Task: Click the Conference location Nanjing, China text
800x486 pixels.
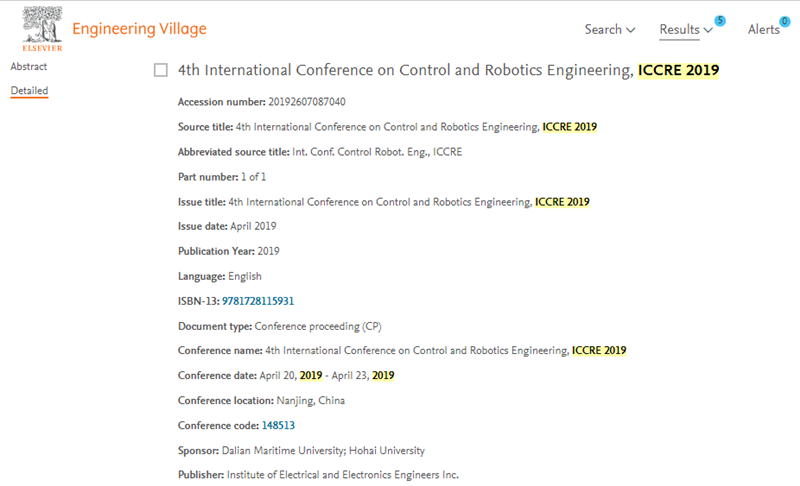Action: coord(311,400)
